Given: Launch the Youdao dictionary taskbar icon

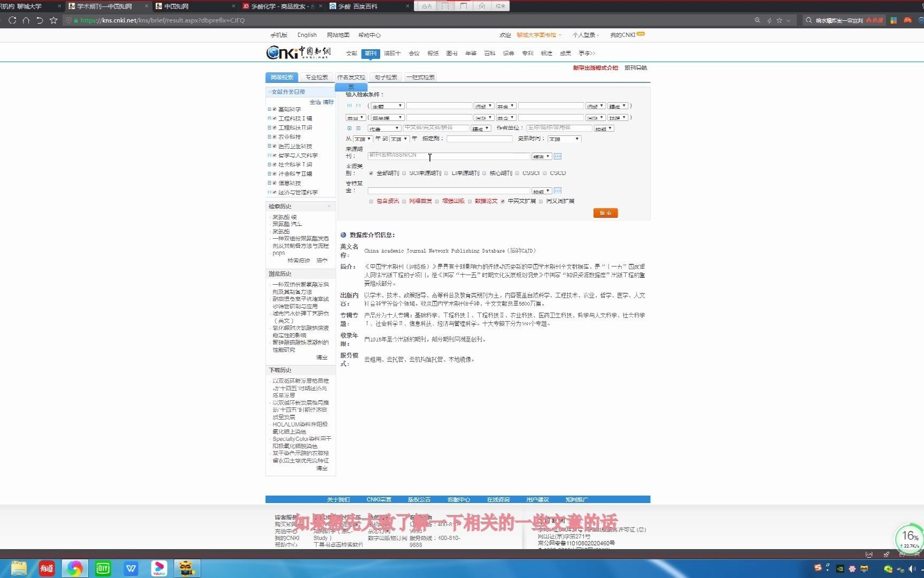Looking at the screenshot, I should click(47, 568).
